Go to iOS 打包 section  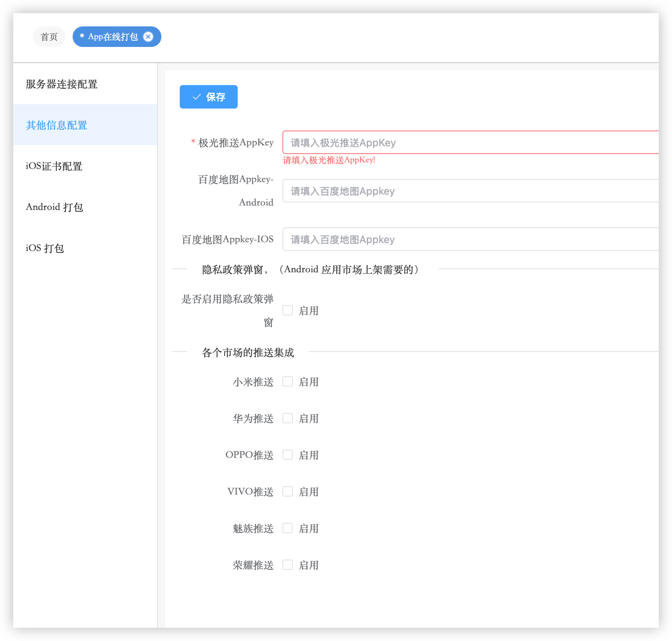pyautogui.click(x=45, y=248)
